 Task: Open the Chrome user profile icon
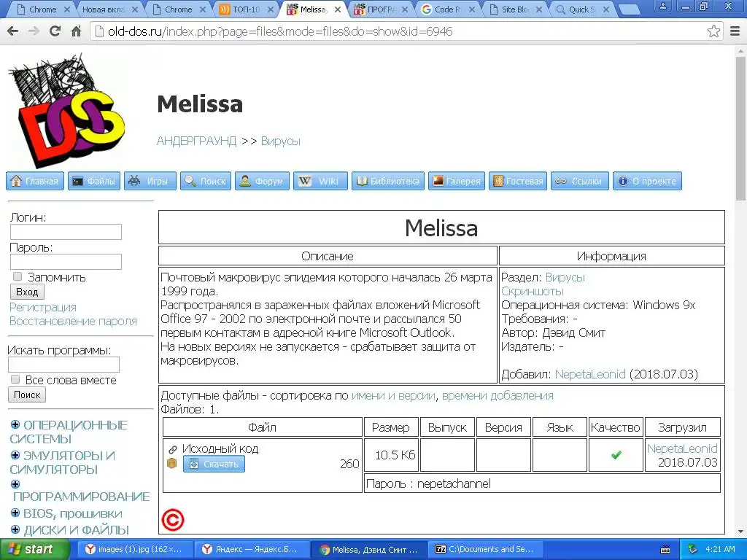[662, 6]
